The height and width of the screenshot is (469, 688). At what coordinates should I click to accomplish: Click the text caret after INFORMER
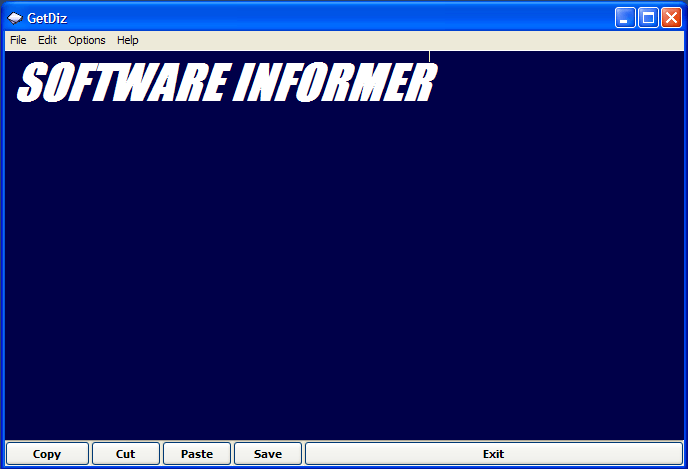(430, 58)
